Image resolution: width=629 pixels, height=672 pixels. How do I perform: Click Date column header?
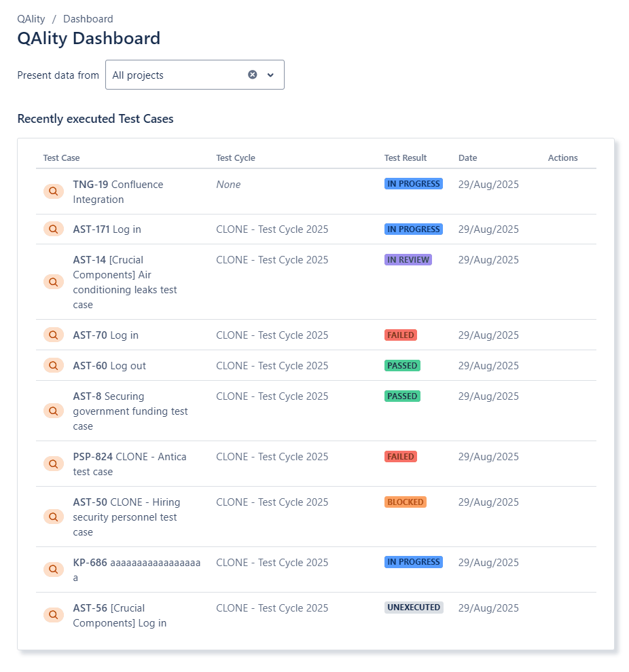click(468, 157)
